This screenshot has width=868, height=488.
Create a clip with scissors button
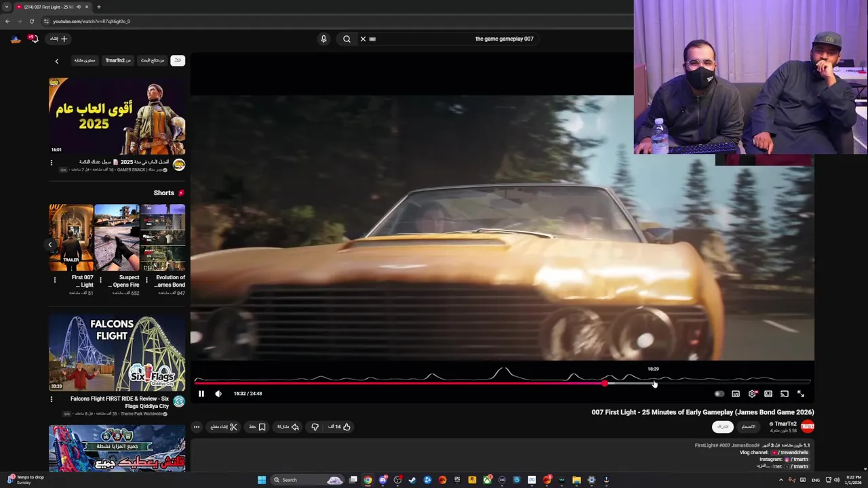point(224,427)
